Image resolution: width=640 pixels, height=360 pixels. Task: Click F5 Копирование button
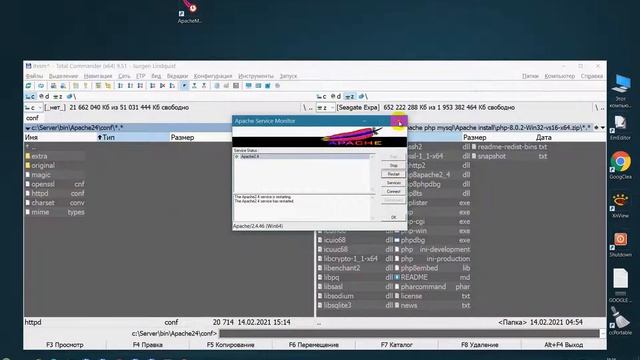click(230, 345)
